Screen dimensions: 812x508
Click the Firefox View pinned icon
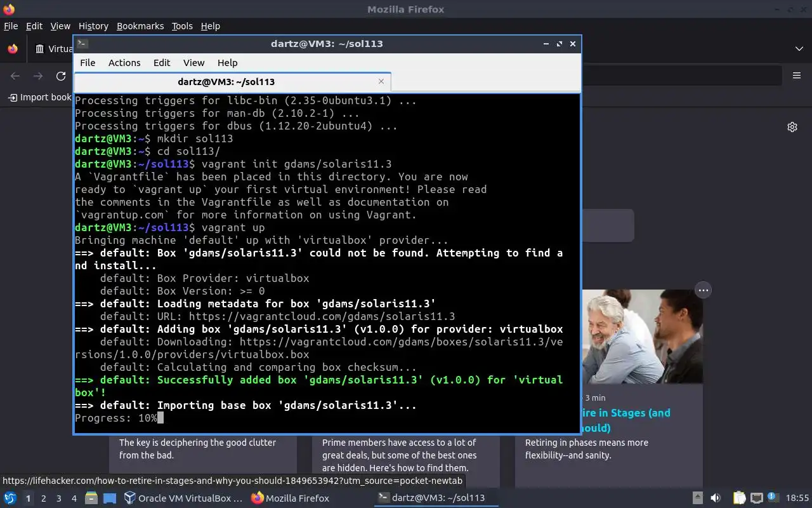13,49
